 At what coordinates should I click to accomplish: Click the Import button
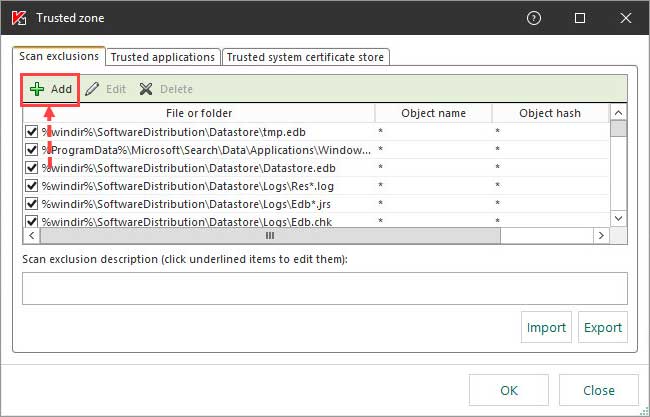[546, 327]
